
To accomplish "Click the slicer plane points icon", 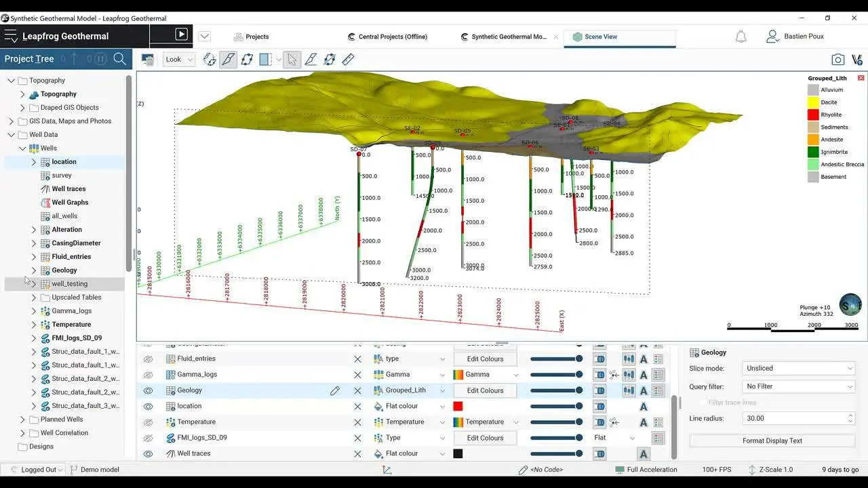I will (x=247, y=60).
